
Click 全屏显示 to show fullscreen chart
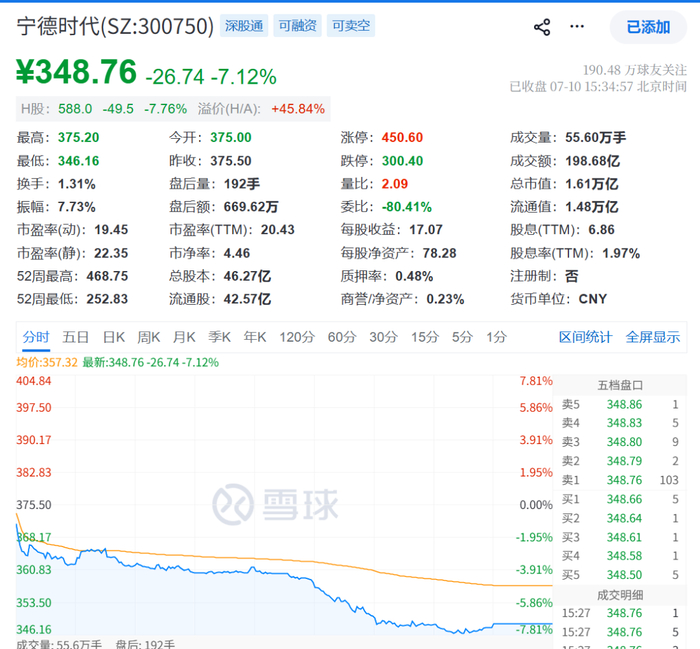pos(653,337)
